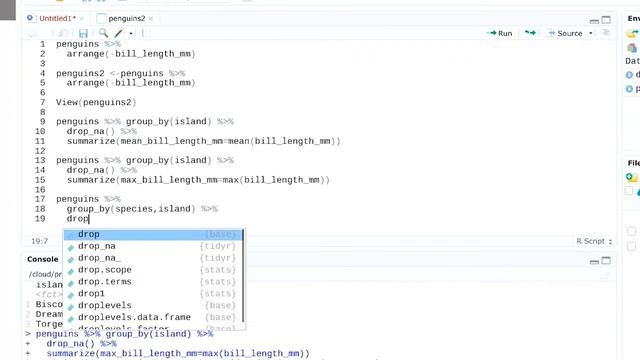Close the penguins2 tab

[x=151, y=19]
